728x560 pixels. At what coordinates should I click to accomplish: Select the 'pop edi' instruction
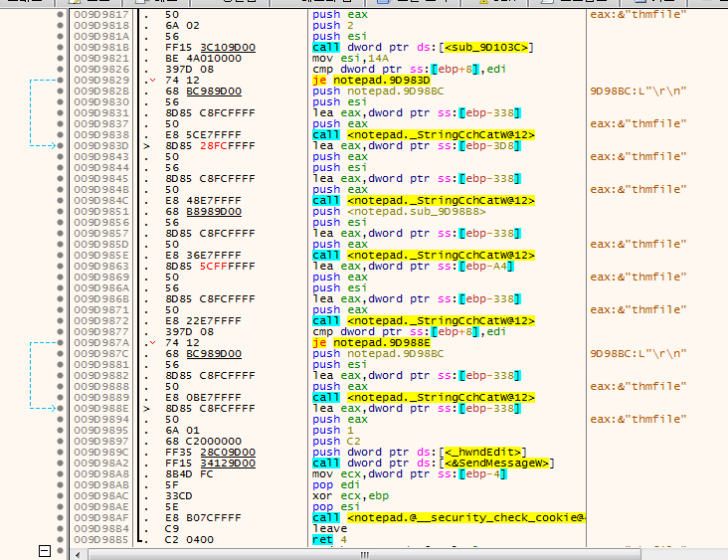(336, 484)
